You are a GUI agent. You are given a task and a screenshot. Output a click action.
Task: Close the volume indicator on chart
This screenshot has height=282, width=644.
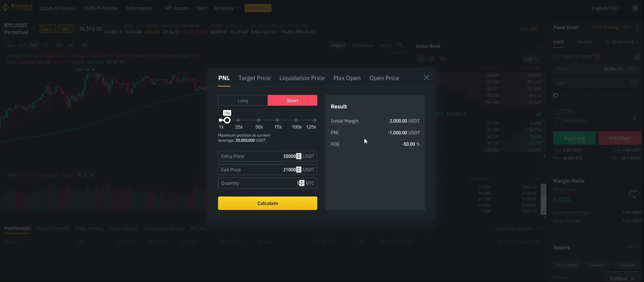pos(92,175)
